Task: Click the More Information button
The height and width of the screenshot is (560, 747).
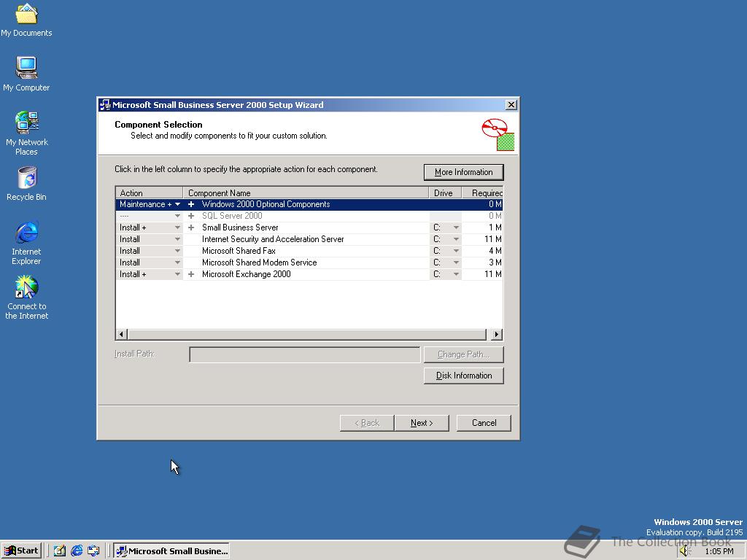Action: point(463,172)
